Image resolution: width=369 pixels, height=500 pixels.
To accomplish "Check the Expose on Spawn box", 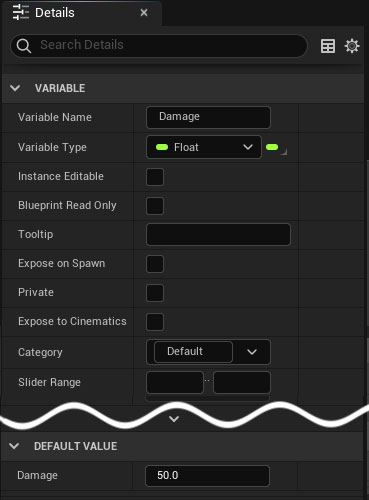I will (x=155, y=264).
